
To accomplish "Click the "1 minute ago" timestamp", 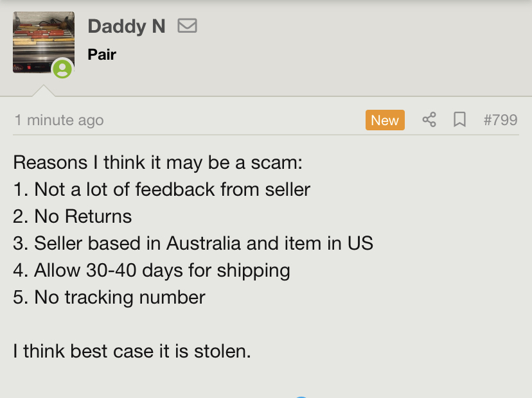I will tap(58, 120).
